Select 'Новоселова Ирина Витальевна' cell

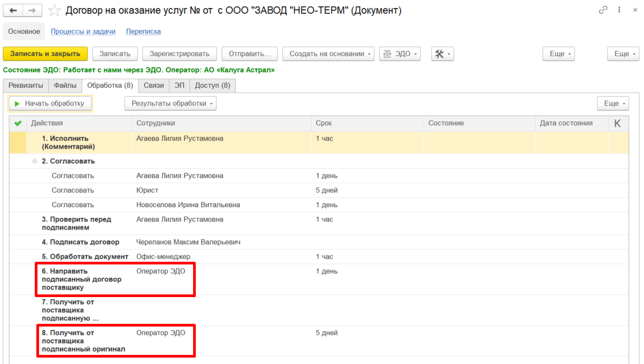click(x=221, y=204)
